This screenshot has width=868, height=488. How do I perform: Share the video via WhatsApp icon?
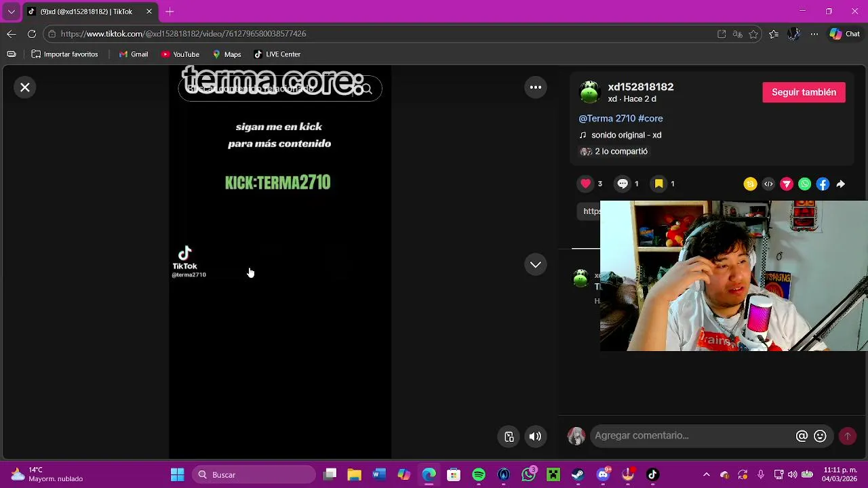coord(805,184)
